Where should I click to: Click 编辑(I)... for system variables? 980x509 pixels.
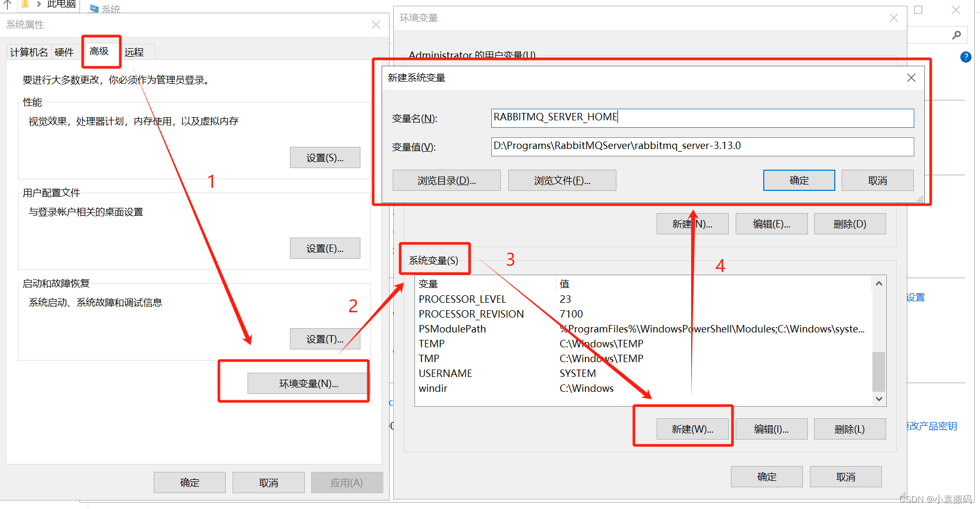pos(771,429)
